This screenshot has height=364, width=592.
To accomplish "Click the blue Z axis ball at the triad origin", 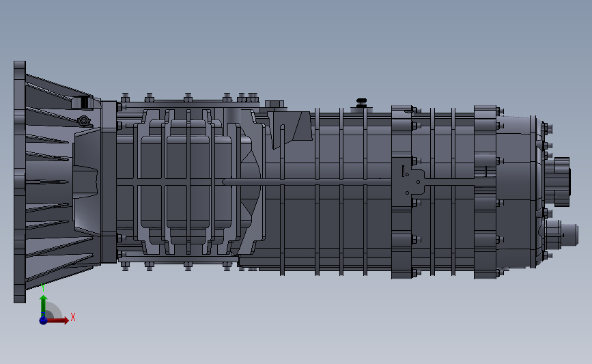I will pyautogui.click(x=43, y=320).
